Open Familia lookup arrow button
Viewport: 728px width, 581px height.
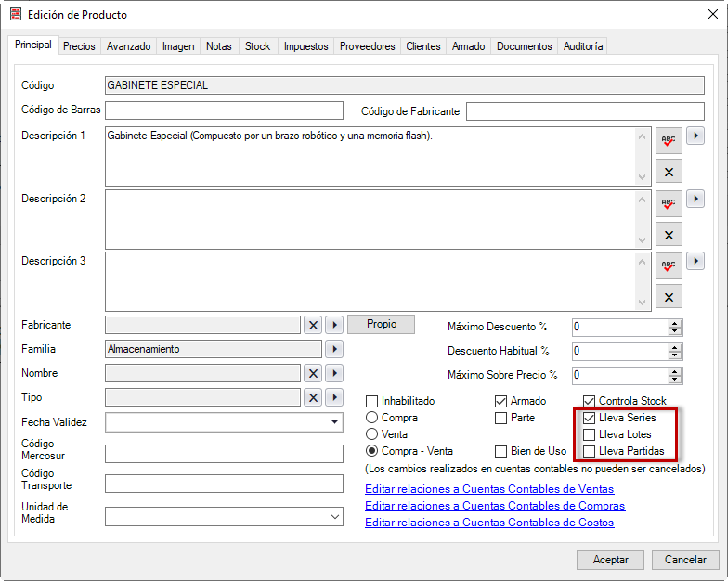tap(334, 349)
